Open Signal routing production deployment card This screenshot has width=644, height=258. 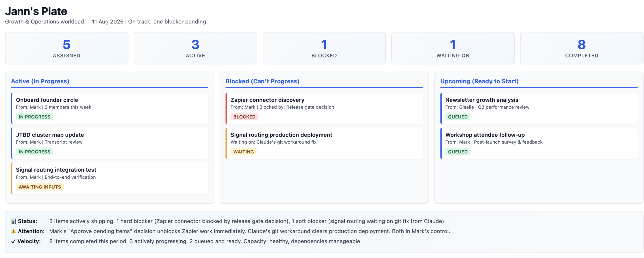(x=324, y=143)
